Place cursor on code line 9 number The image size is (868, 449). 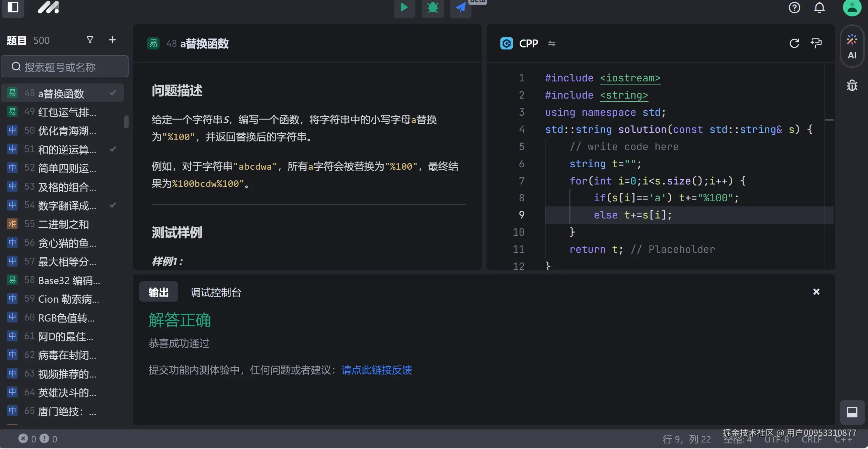click(x=521, y=215)
